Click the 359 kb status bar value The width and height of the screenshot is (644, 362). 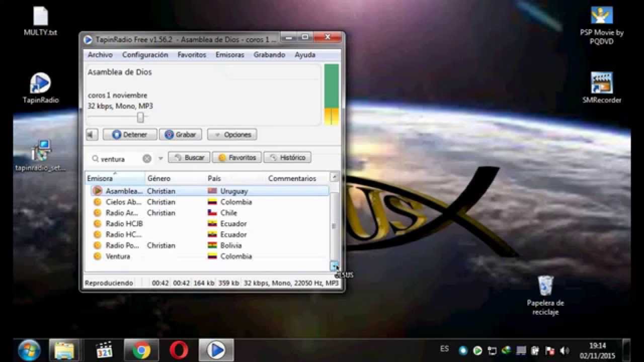[x=229, y=283]
